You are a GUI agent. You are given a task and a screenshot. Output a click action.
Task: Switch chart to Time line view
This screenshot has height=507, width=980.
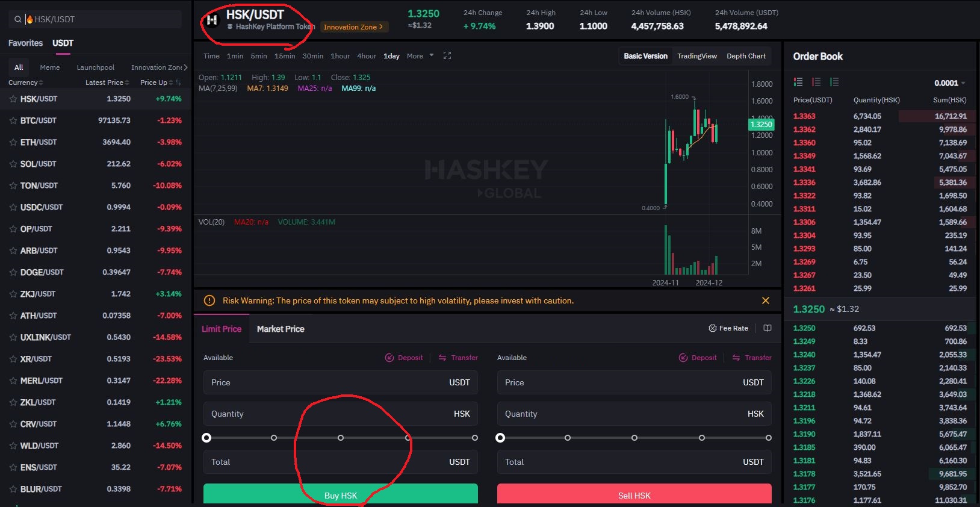(211, 56)
